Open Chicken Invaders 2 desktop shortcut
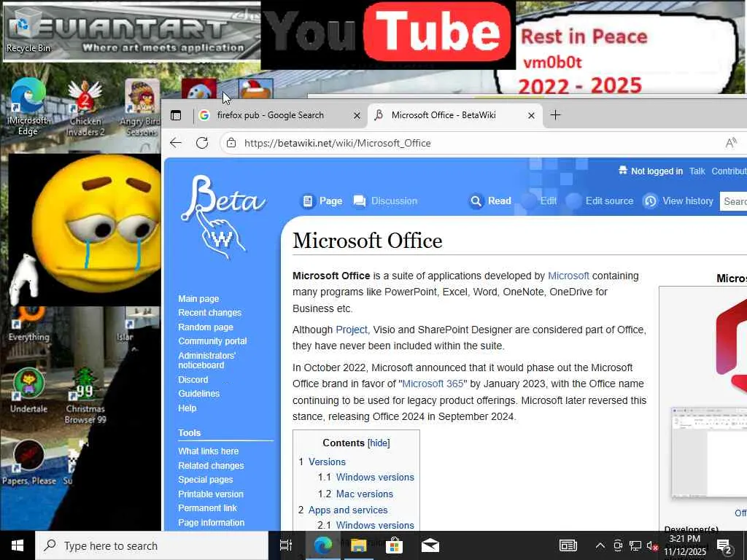 [x=85, y=107]
